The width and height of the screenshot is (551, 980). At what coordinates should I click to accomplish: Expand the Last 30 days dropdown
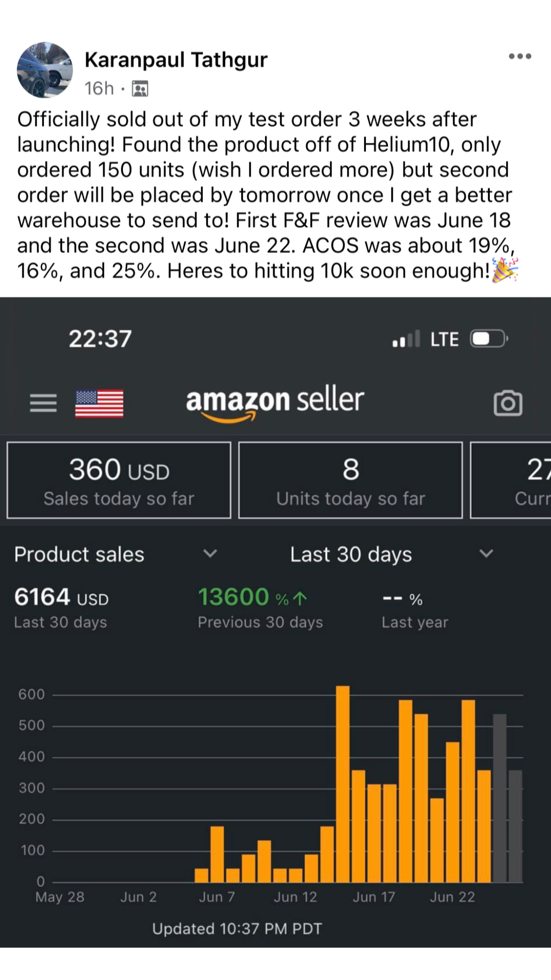pos(486,554)
